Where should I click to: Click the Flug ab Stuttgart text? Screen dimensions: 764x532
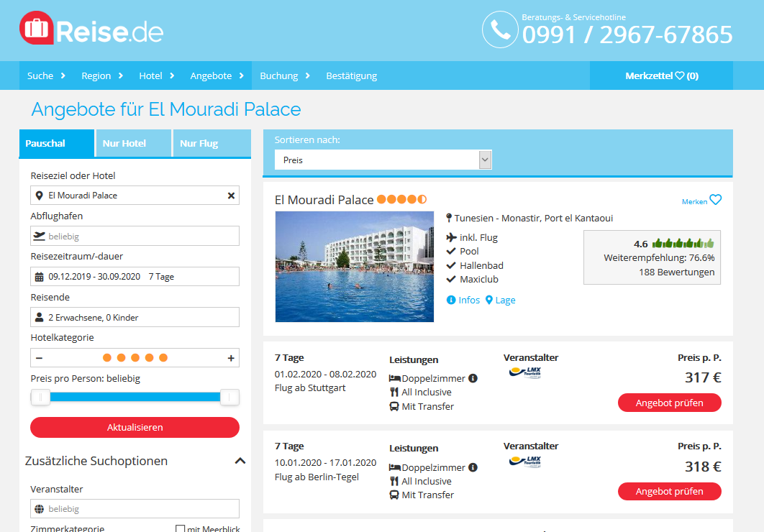[x=310, y=388]
